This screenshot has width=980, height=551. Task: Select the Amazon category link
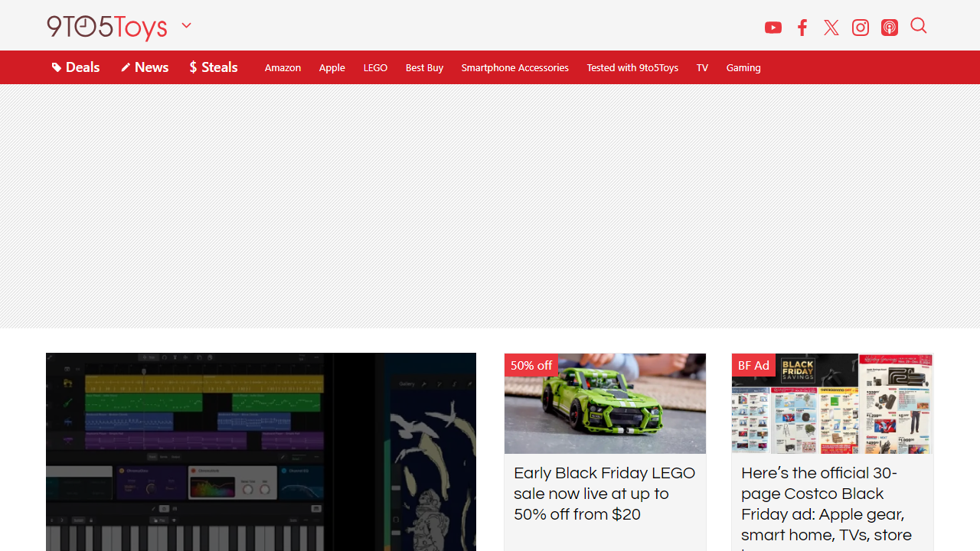pos(283,67)
